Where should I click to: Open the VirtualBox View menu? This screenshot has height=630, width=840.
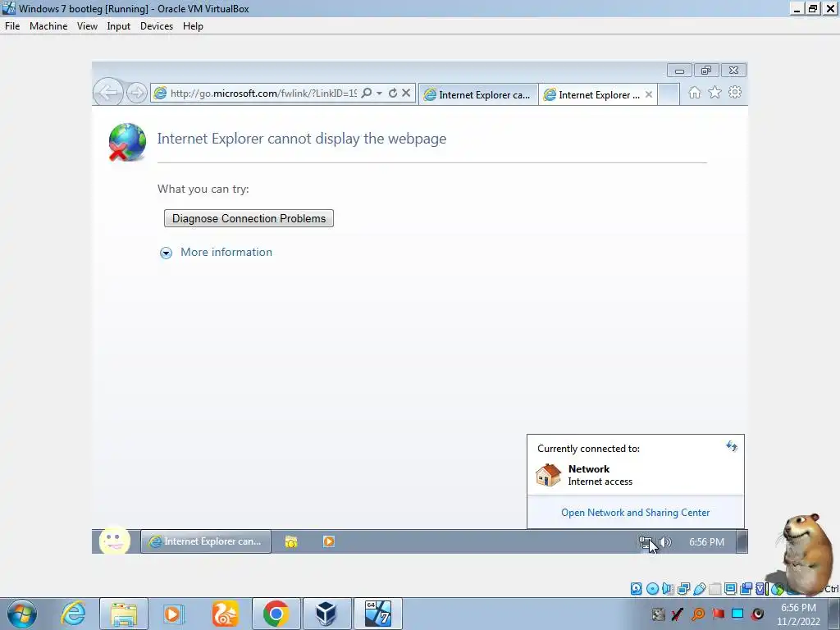87,25
